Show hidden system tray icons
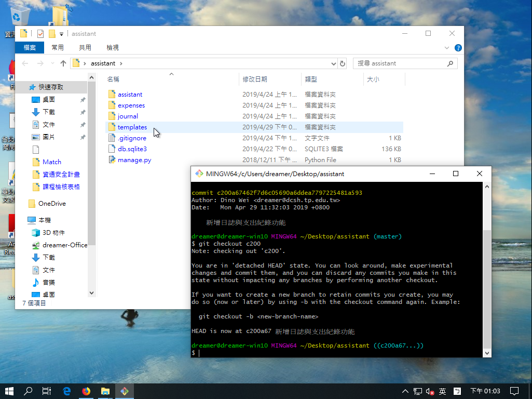This screenshot has width=532, height=399. pyautogui.click(x=405, y=391)
